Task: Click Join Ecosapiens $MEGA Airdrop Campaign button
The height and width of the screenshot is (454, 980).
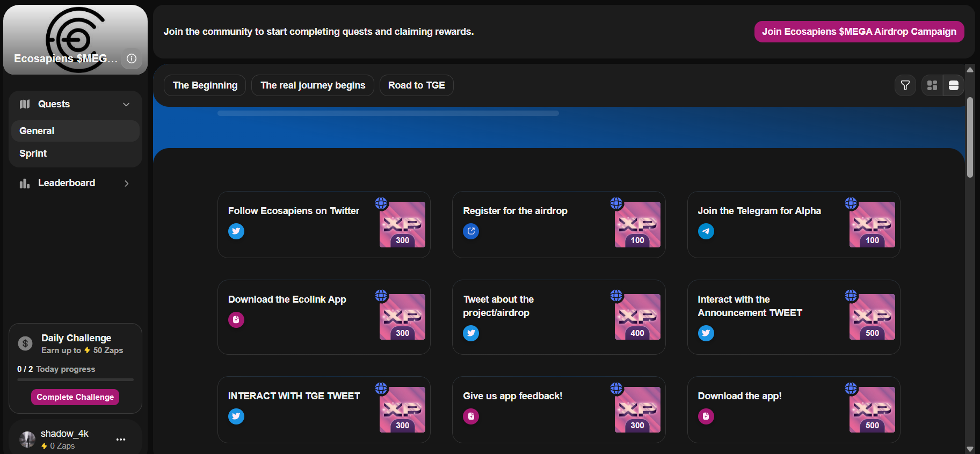Action: [859, 32]
